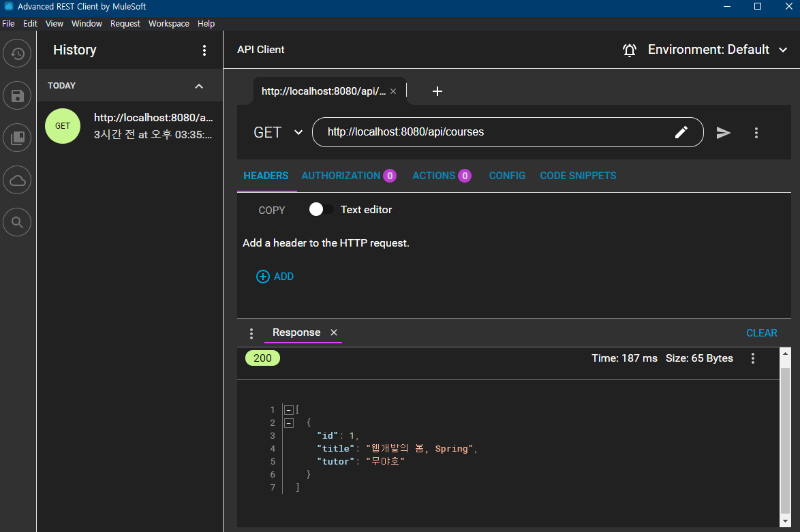Open the URL detailed editor pencil icon

681,132
